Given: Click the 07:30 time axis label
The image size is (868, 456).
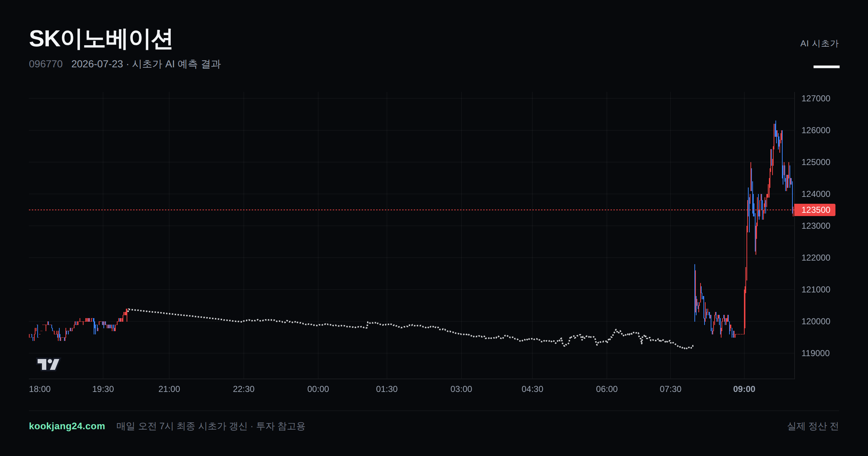Looking at the screenshot, I should 670,389.
